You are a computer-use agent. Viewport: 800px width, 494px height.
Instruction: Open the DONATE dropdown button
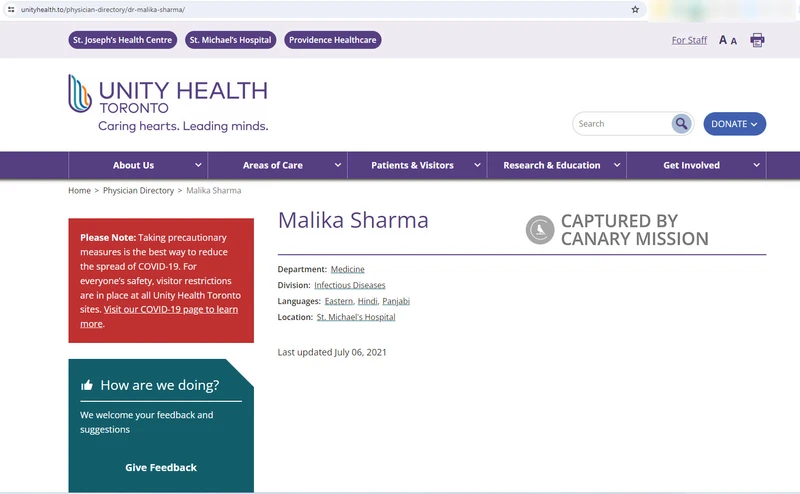point(735,124)
